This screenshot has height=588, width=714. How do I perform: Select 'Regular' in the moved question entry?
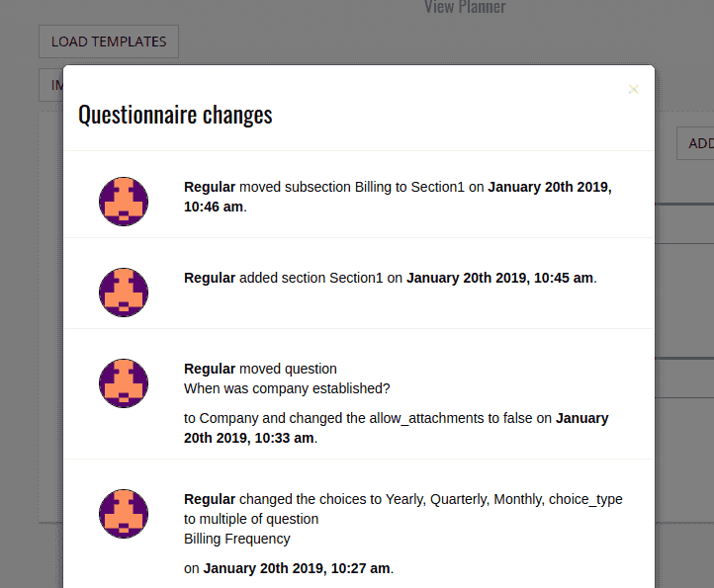pyautogui.click(x=210, y=369)
